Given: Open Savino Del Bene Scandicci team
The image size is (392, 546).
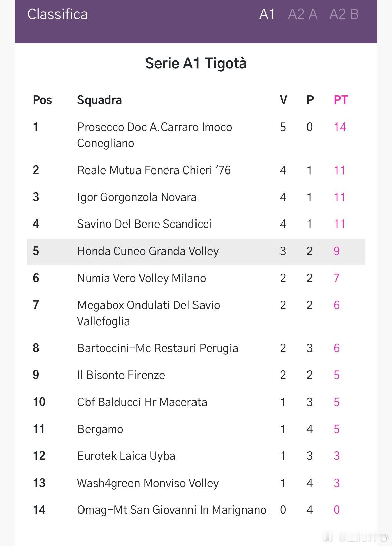Looking at the screenshot, I should click(x=144, y=224).
